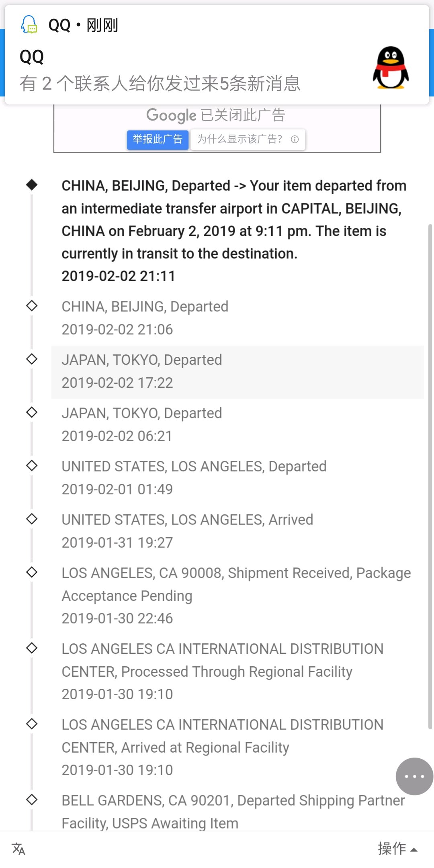Open 为什么显示该广告? explanation
The width and height of the screenshot is (434, 868).
240,139
